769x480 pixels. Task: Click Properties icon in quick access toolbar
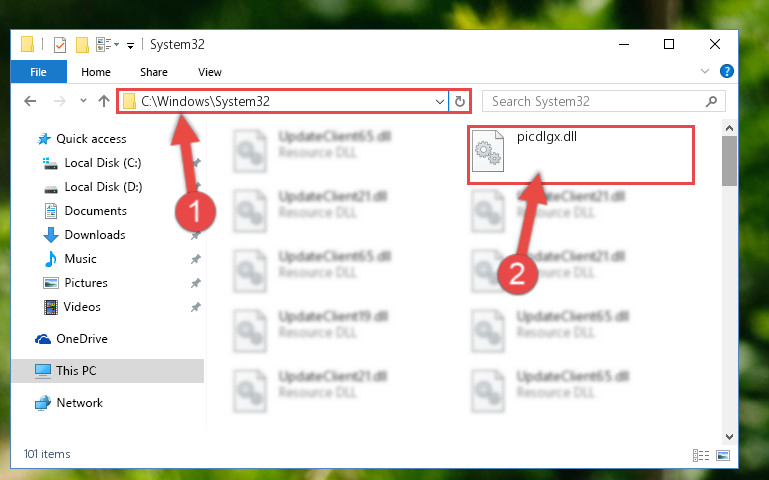60,45
